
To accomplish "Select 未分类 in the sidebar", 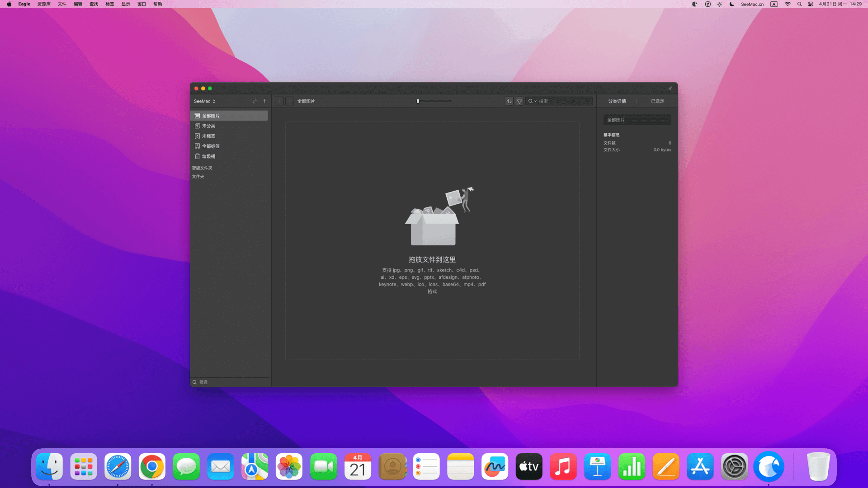I will pyautogui.click(x=208, y=126).
